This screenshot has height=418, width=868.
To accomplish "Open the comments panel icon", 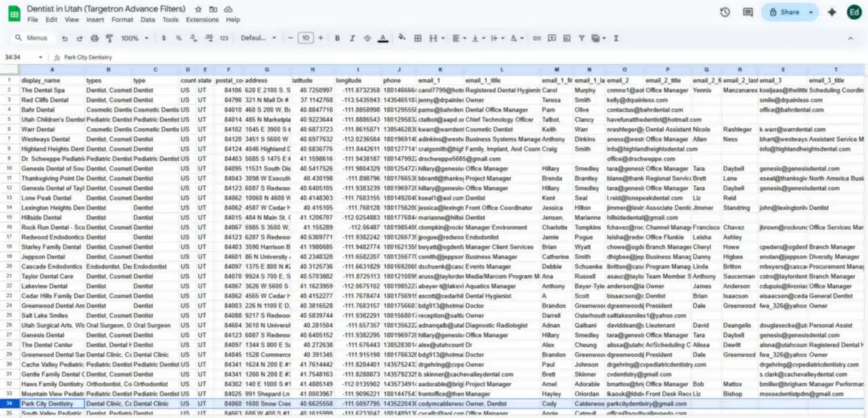I will click(x=748, y=12).
